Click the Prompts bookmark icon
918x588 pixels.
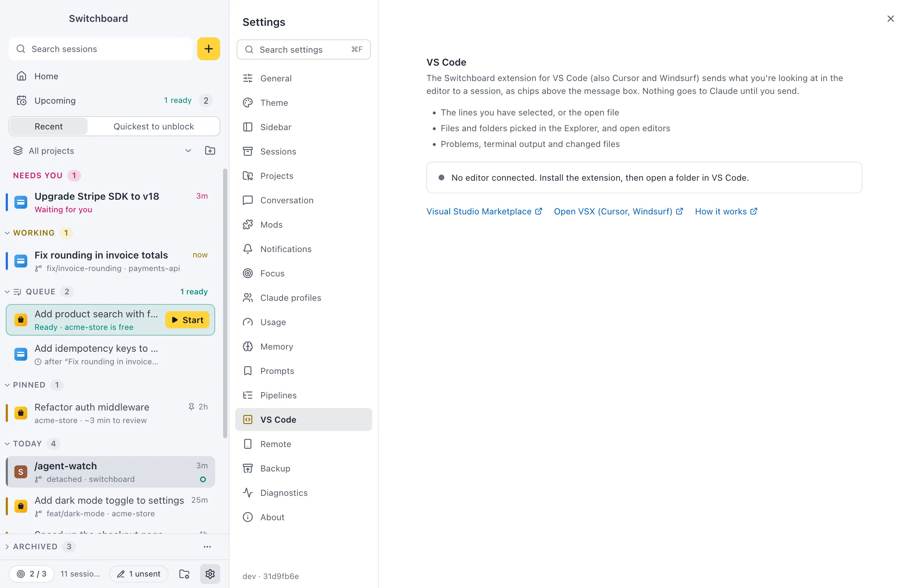coord(248,371)
